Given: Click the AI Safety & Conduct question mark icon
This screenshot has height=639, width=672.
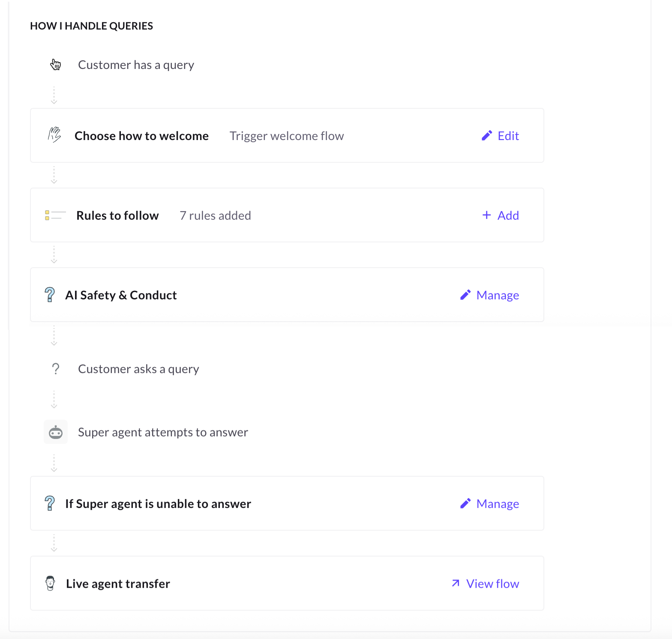Looking at the screenshot, I should (50, 295).
